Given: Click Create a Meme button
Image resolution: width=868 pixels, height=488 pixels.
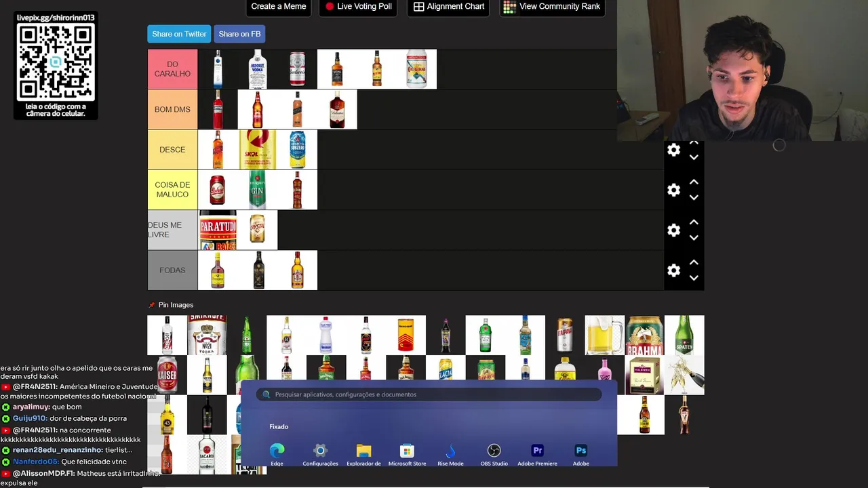Looking at the screenshot, I should coord(278,7).
